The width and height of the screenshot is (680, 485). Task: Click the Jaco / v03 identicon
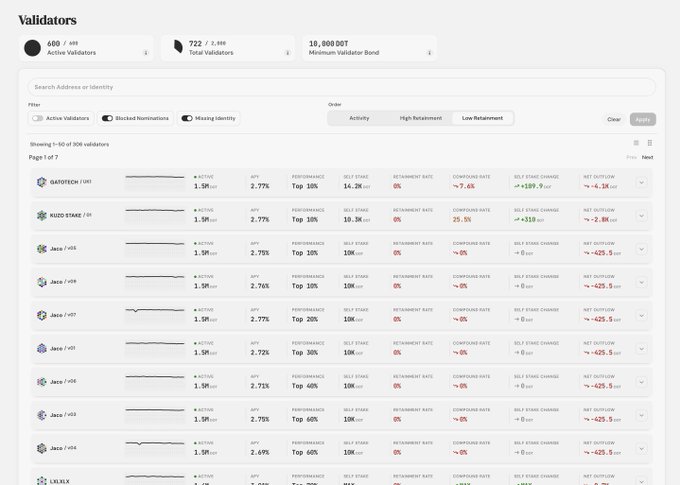click(42, 415)
